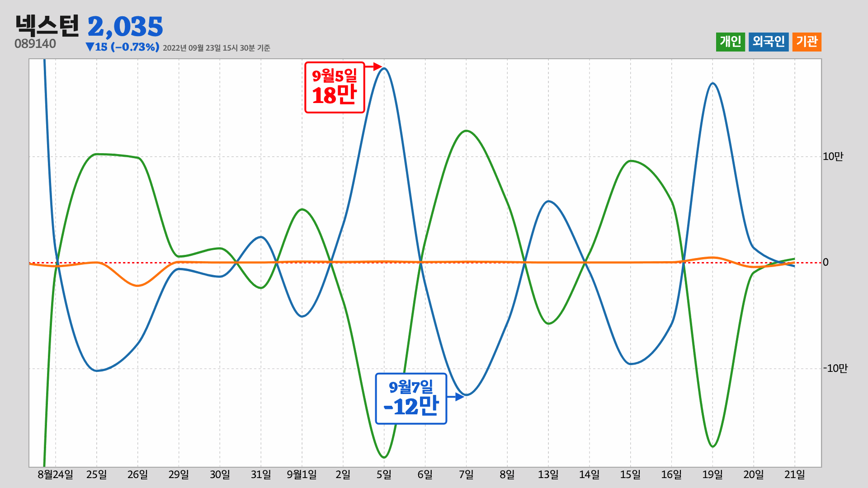Image resolution: width=868 pixels, height=488 pixels.
Task: Click the x-axis label 15일
Action: 631,475
